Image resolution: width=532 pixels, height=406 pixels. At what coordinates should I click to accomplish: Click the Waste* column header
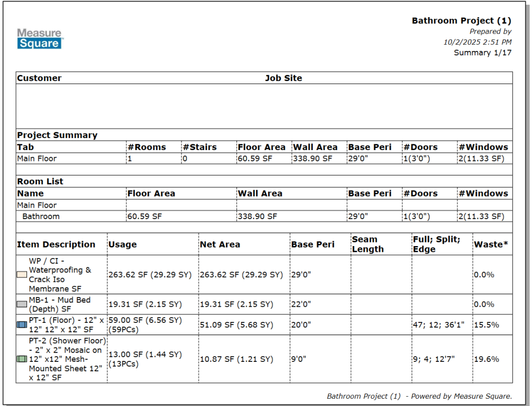tap(491, 245)
